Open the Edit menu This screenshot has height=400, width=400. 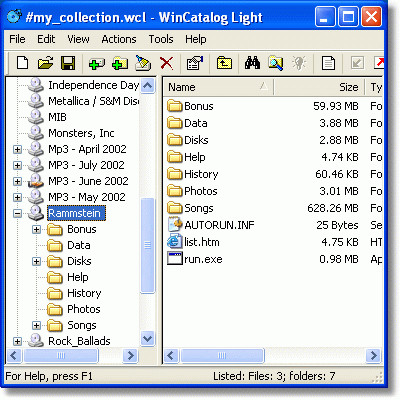tap(46, 39)
